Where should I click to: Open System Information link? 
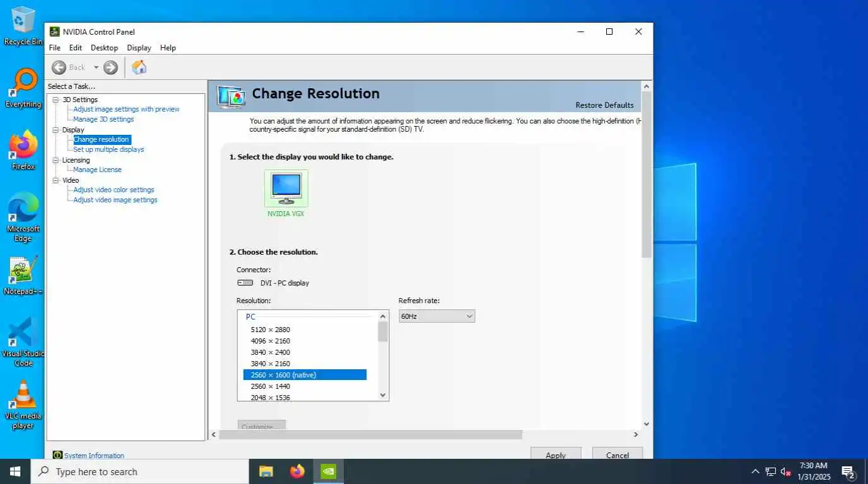(x=94, y=456)
